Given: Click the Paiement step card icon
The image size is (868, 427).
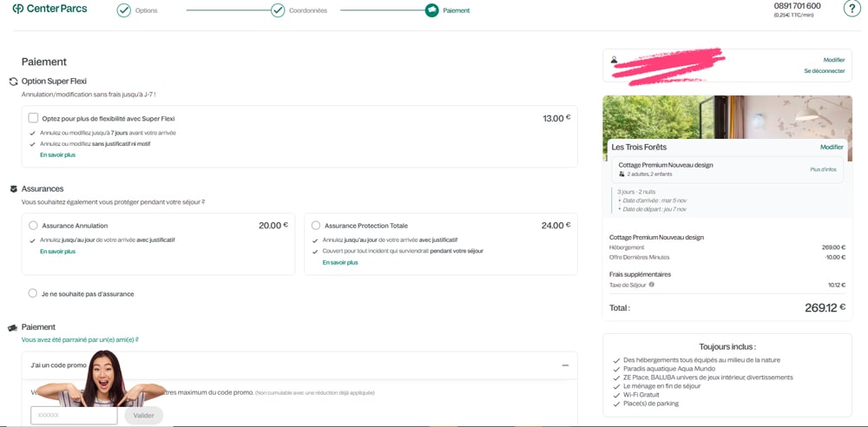Looking at the screenshot, I should pyautogui.click(x=431, y=10).
